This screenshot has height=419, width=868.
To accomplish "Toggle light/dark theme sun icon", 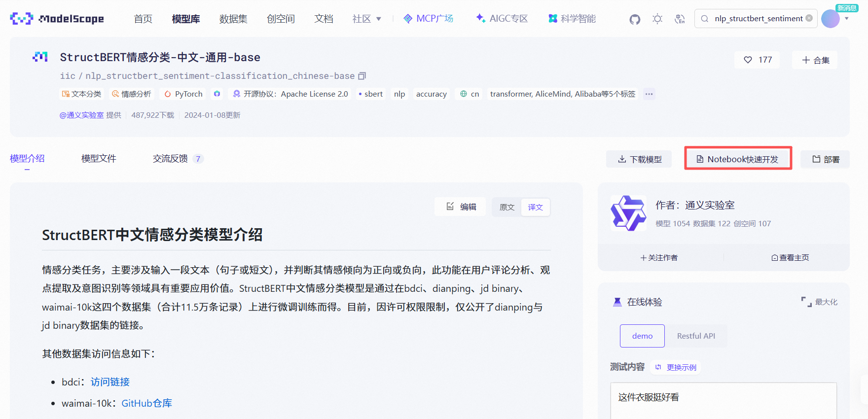I will point(657,19).
